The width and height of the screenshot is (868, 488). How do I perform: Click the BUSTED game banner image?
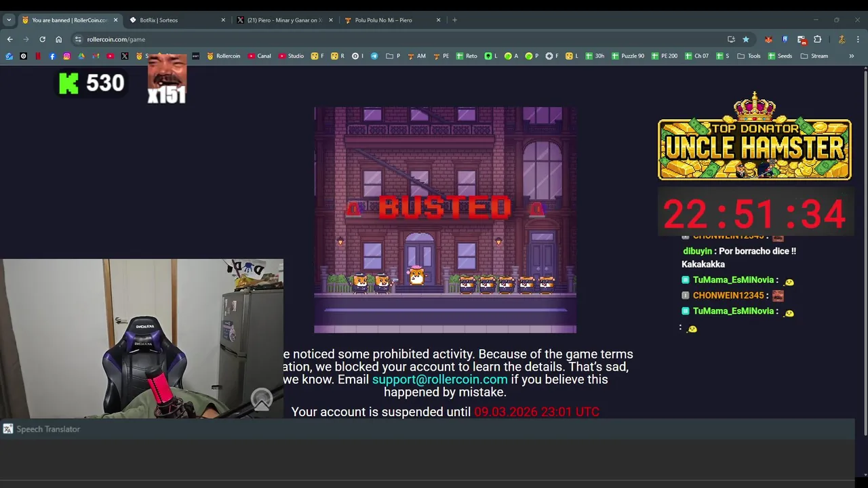(445, 220)
